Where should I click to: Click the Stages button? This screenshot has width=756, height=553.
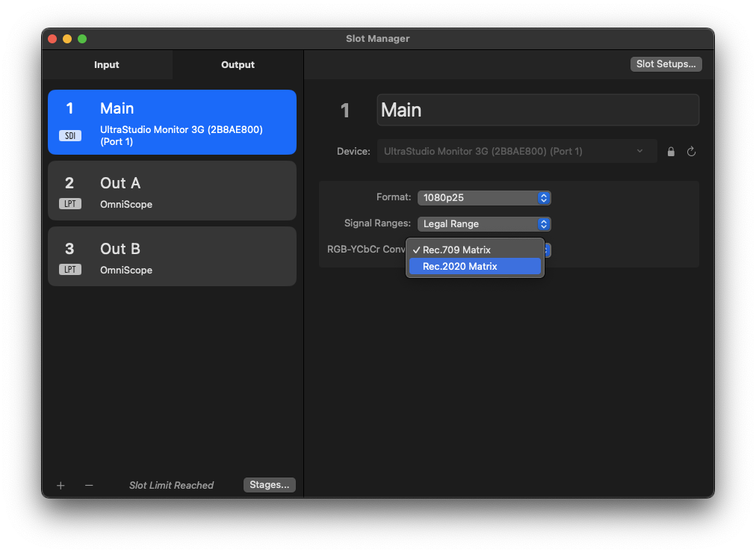(x=269, y=485)
